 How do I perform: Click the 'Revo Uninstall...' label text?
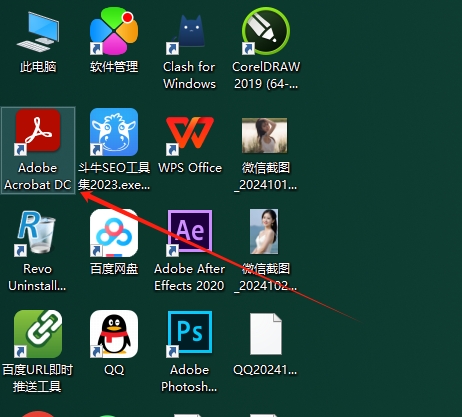point(37,277)
